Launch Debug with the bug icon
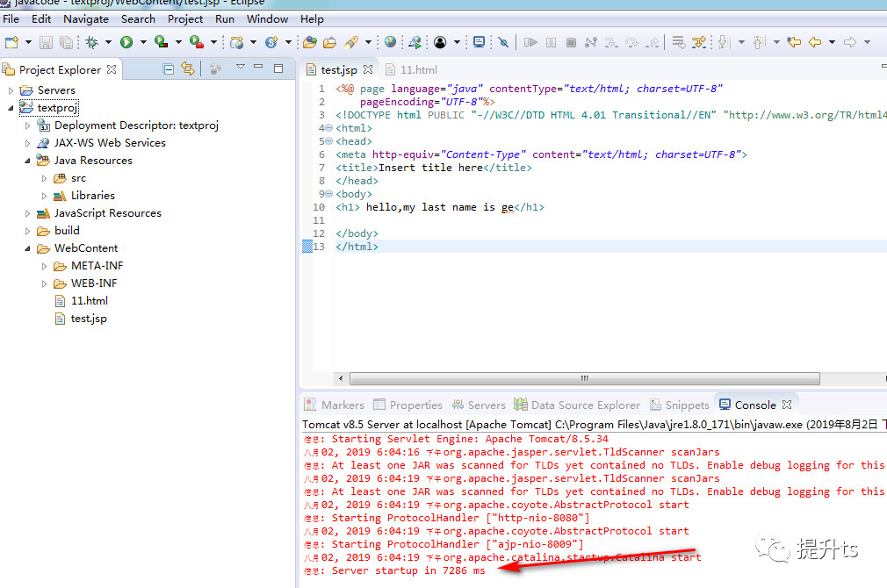Viewport: 887px width, 588px height. click(x=91, y=42)
